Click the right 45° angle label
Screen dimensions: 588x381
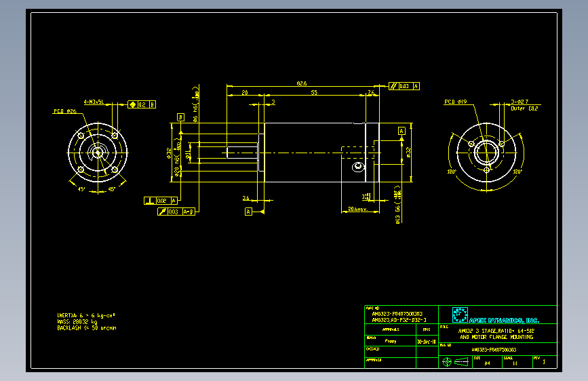(x=111, y=189)
